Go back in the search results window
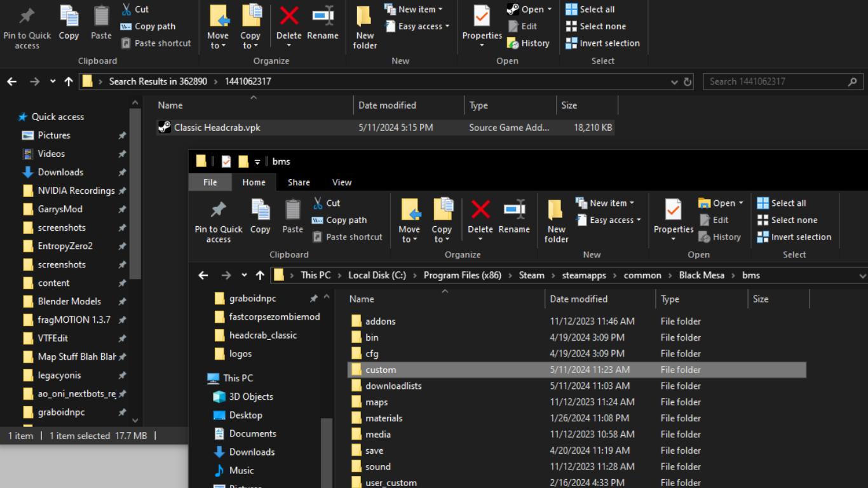 pyautogui.click(x=12, y=81)
